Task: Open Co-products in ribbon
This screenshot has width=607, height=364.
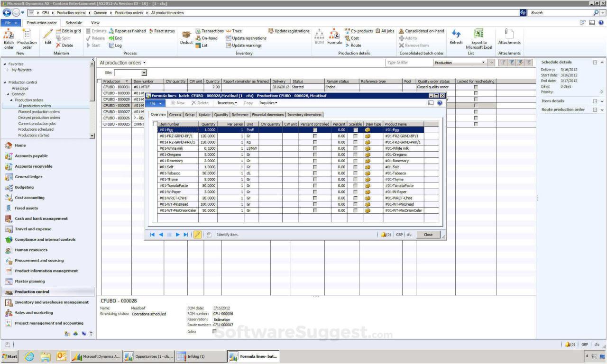Action: click(x=359, y=31)
